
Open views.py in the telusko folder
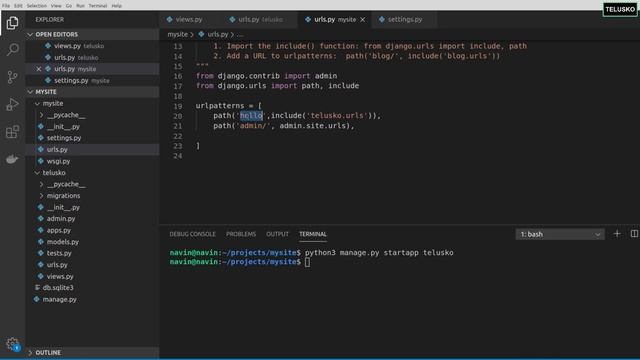(60, 276)
